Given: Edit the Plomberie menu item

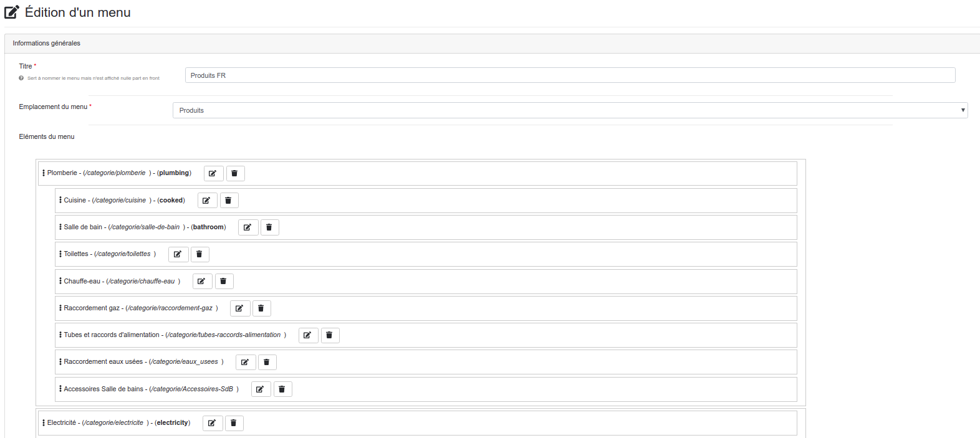Looking at the screenshot, I should click(x=213, y=173).
